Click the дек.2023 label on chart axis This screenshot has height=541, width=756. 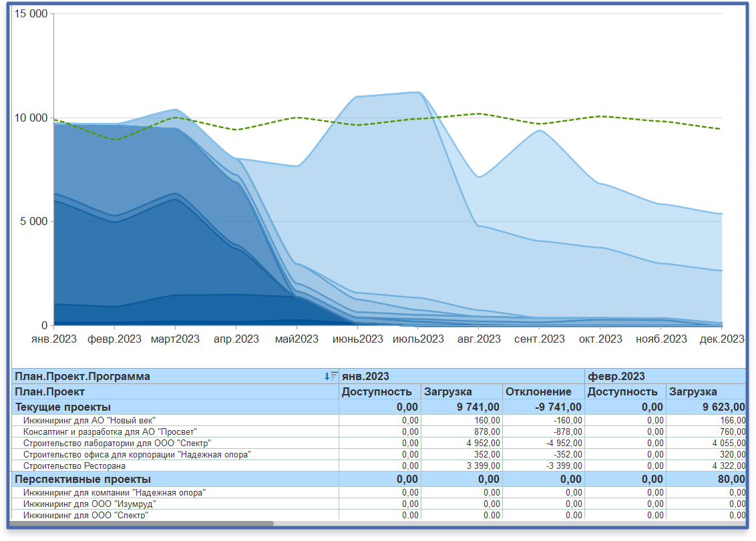click(722, 339)
